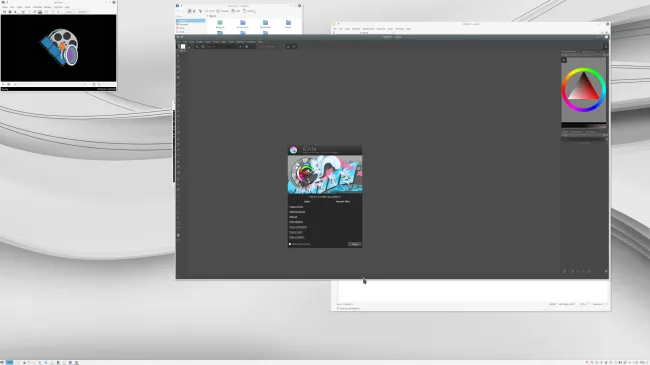The image size is (650, 365).
Task: Open color selector settings icon above the wheel
Action: click(564, 60)
